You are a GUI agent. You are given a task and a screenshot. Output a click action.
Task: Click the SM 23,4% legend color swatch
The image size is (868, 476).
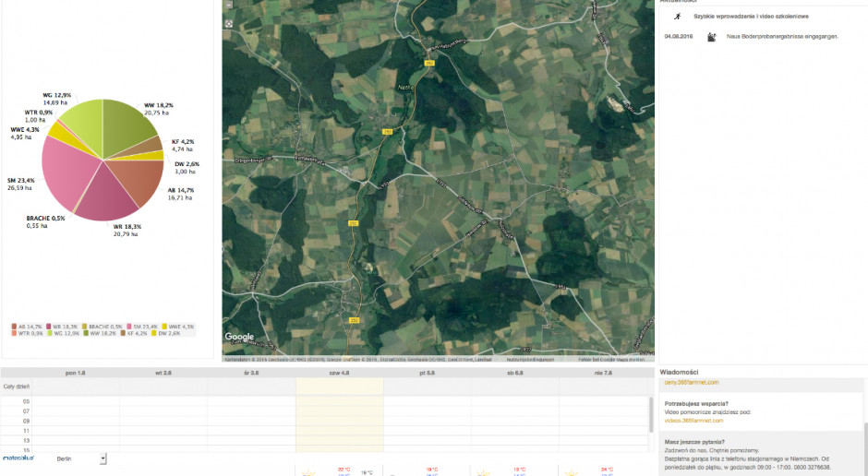[128, 327]
